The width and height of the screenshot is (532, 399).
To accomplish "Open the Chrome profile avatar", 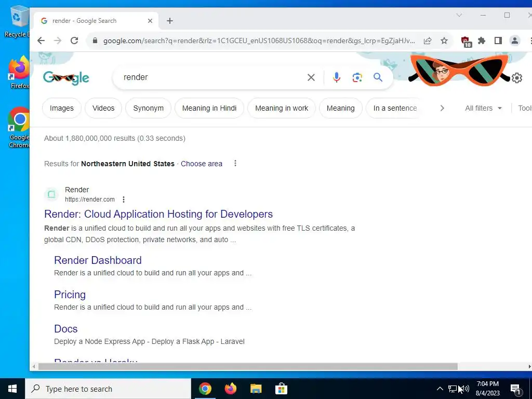I will click(x=515, y=41).
